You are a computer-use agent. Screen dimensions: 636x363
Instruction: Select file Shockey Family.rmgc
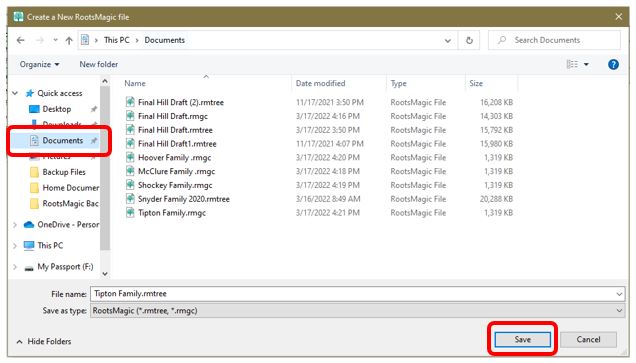pos(175,185)
